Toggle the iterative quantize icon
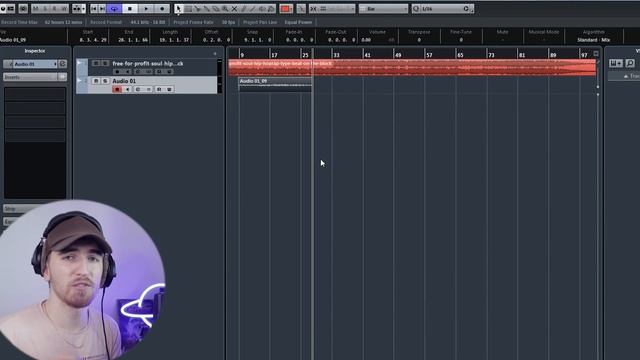This screenshot has width=640, height=360. point(466,9)
